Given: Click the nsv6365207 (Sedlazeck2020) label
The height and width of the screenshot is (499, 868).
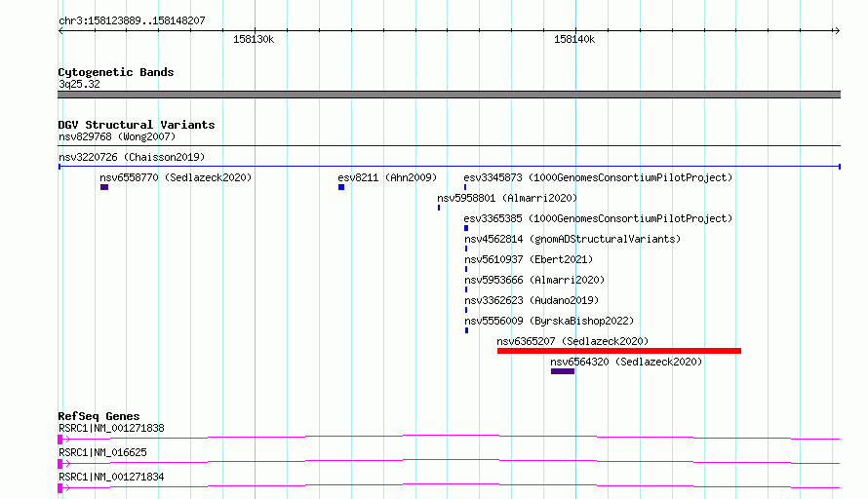Looking at the screenshot, I should click(572, 341).
